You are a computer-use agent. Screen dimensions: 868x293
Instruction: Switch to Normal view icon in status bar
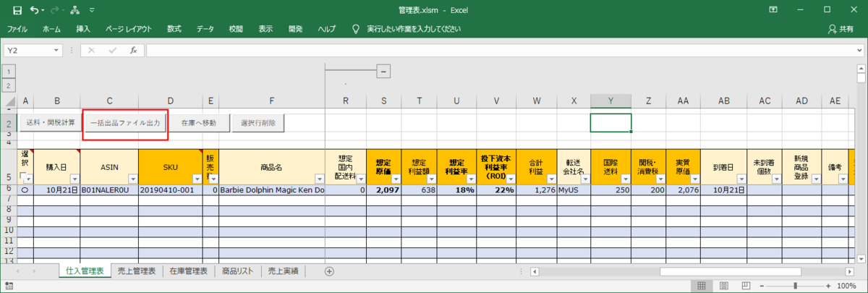pos(701,286)
